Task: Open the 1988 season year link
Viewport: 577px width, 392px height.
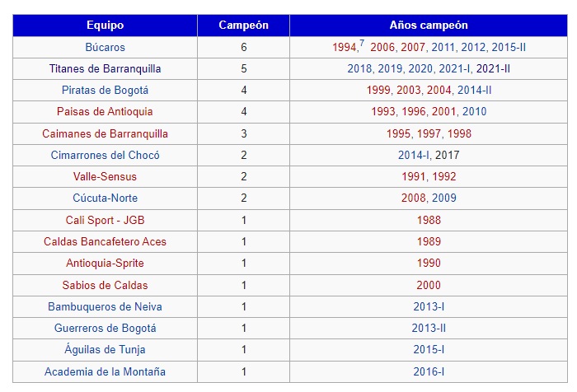Action: click(x=429, y=220)
